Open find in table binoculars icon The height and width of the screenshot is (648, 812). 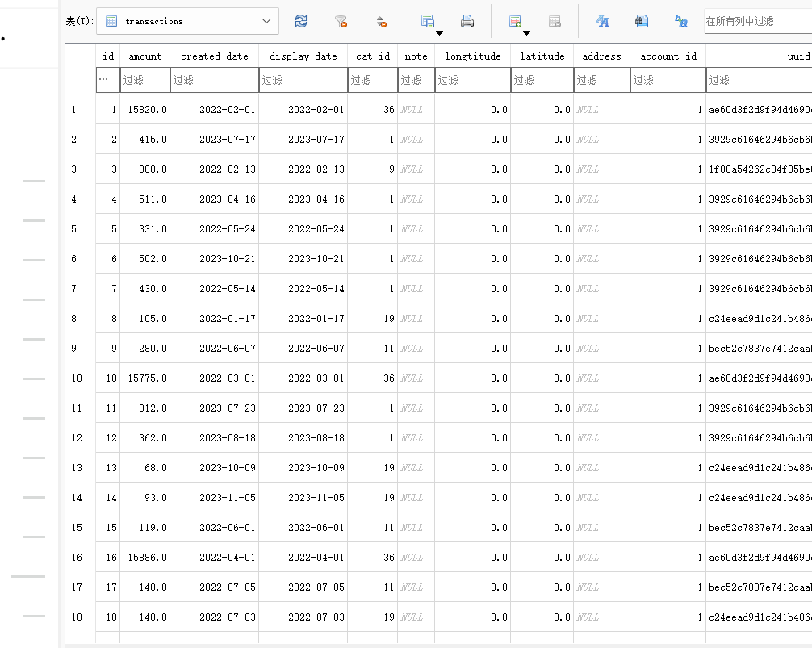[642, 21]
